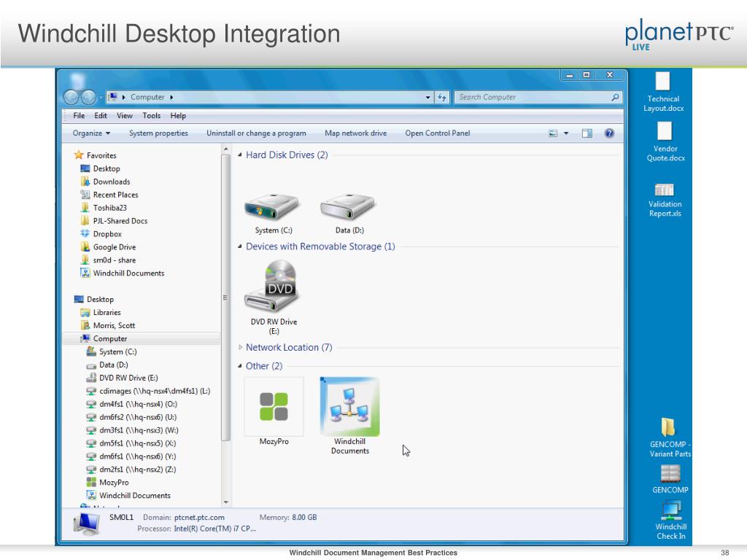Click System properties in the toolbar
This screenshot has height=560, width=747.
pos(158,133)
